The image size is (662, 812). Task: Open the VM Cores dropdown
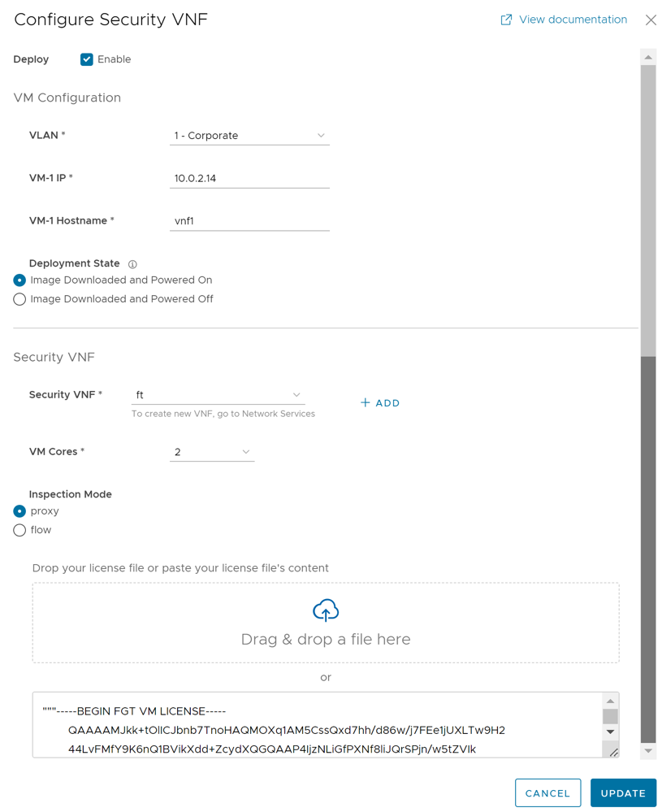(x=211, y=452)
